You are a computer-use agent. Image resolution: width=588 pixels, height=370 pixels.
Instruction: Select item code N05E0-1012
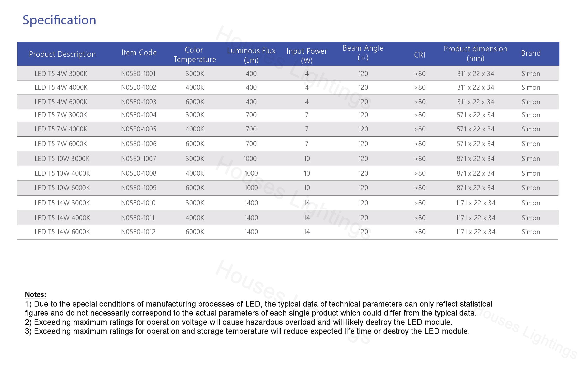tap(138, 232)
